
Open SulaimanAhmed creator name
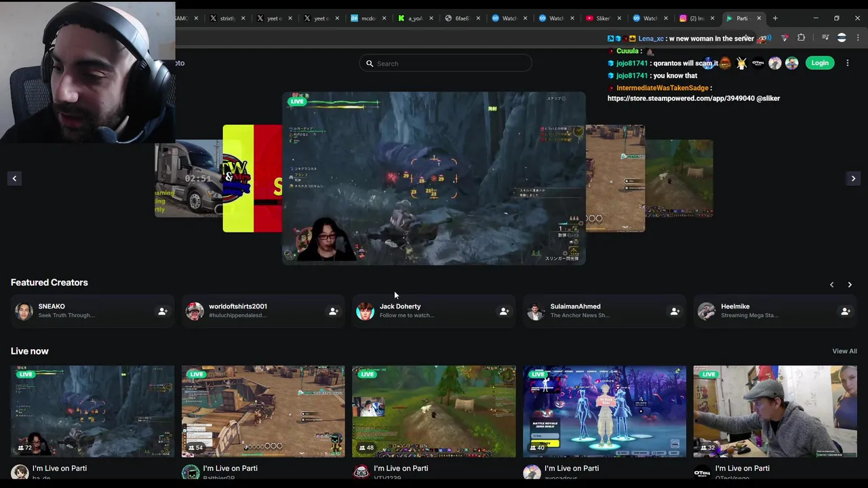point(575,306)
